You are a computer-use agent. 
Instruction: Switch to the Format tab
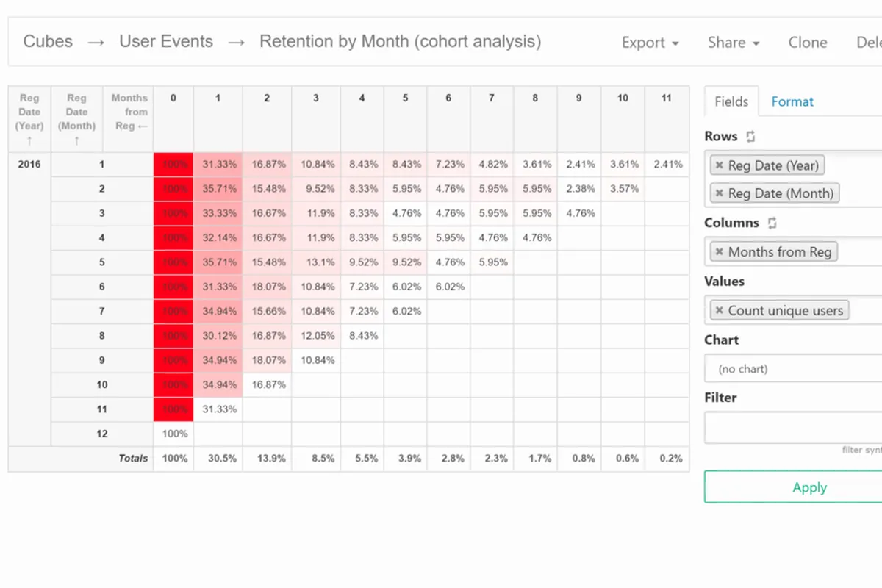[792, 102]
